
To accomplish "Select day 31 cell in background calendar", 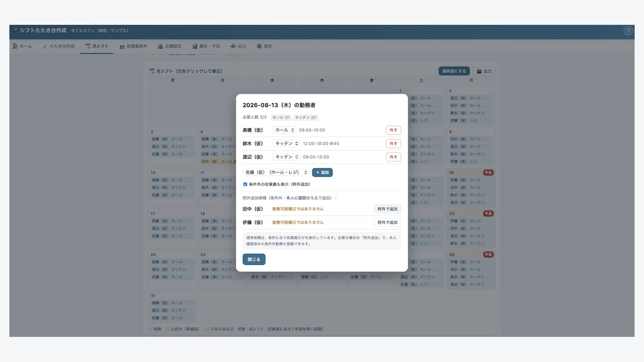I will 173,307.
